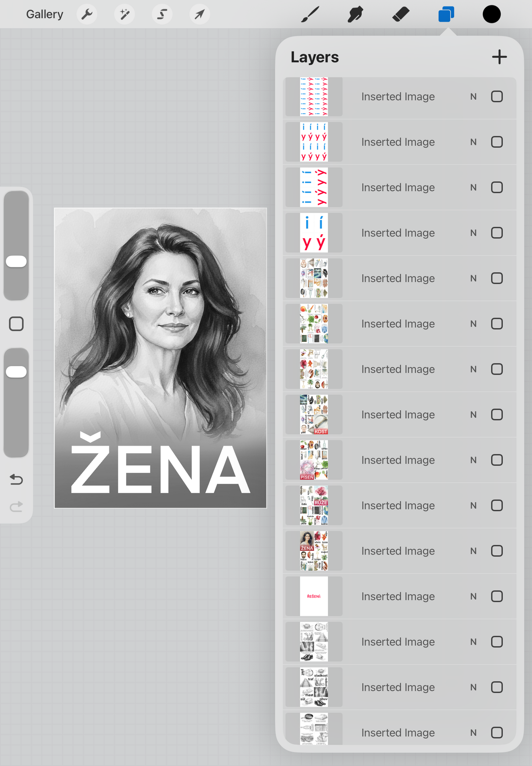The image size is (532, 766).
Task: Add a new layer with plus button
Action: 499,57
